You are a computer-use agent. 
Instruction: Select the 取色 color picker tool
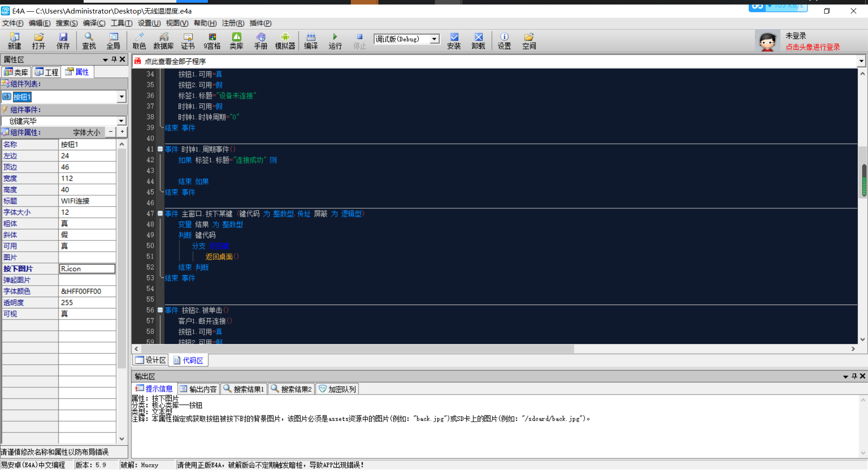pyautogui.click(x=139, y=41)
